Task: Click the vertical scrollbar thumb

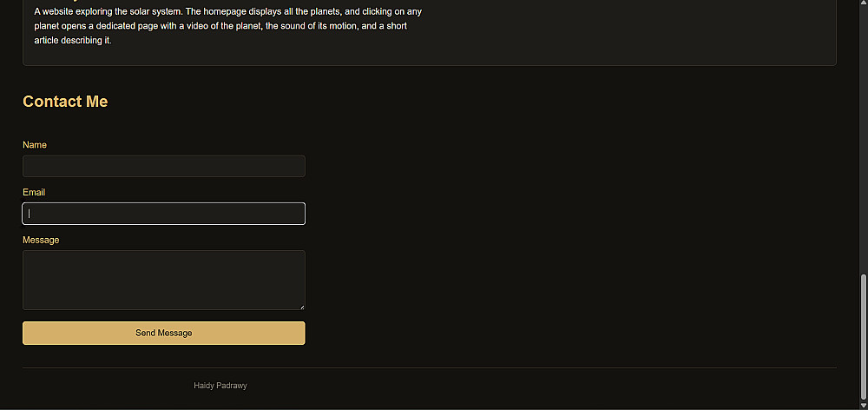Action: [863, 337]
